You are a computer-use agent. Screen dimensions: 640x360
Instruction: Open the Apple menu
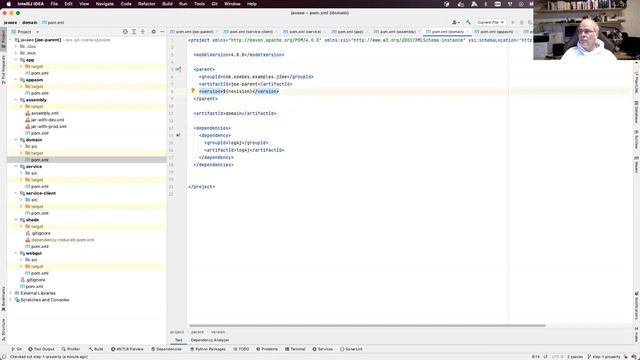click(x=9, y=4)
